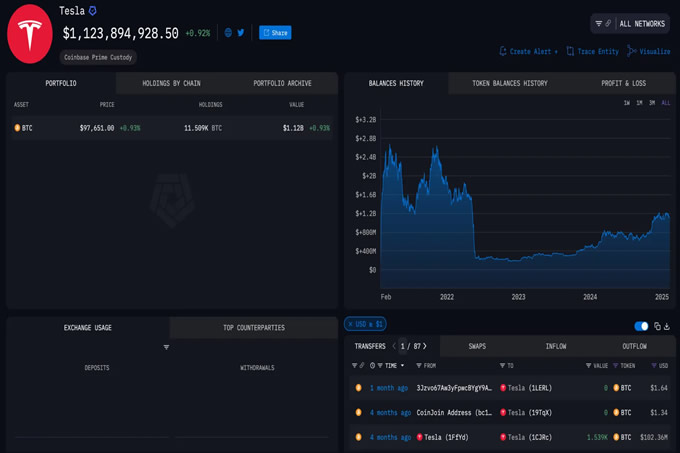Open Tesla's Twitter profile icon
The width and height of the screenshot is (680, 453).
(x=241, y=33)
